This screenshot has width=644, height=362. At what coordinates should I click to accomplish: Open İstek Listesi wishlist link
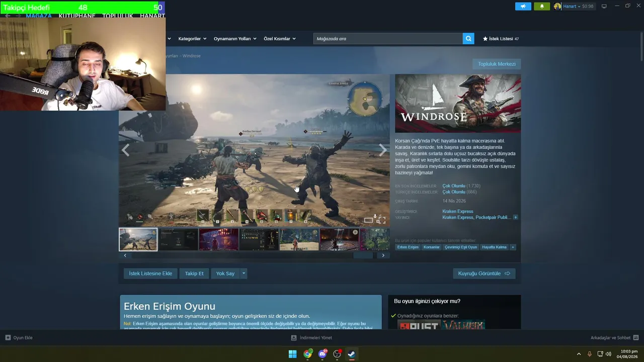(501, 39)
